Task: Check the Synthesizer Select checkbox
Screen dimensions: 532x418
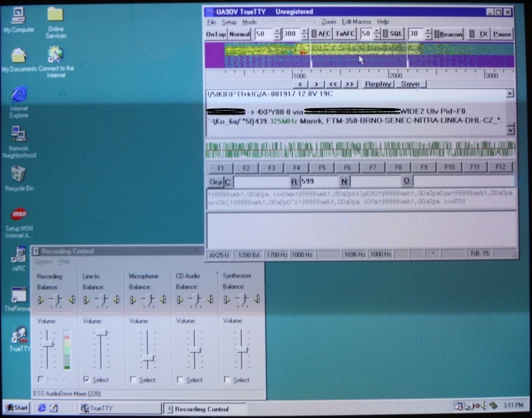Action: point(227,380)
